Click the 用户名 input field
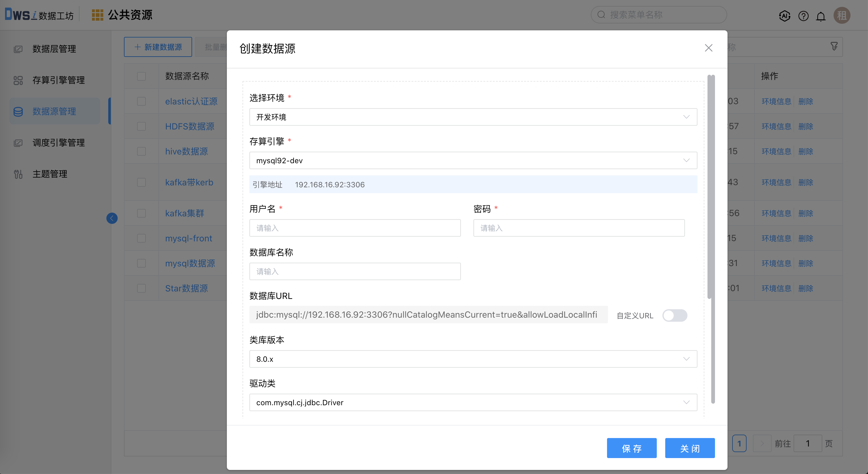Viewport: 868px width, 474px height. click(x=355, y=228)
